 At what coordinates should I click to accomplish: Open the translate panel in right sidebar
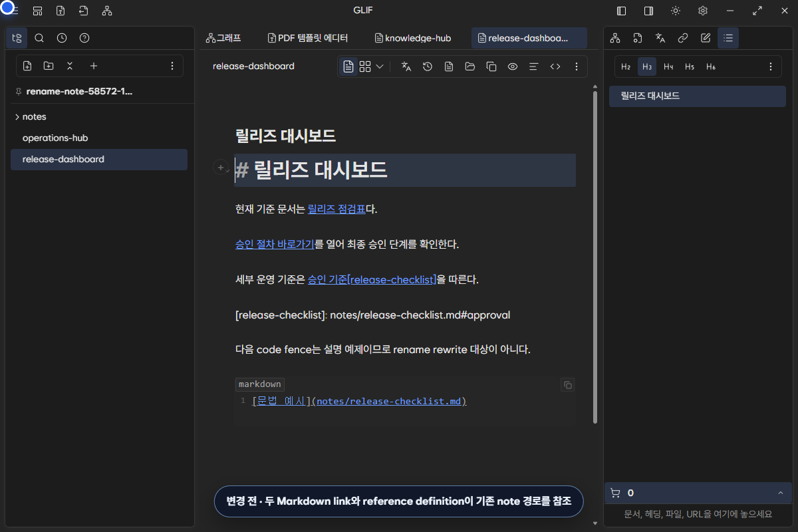(660, 38)
